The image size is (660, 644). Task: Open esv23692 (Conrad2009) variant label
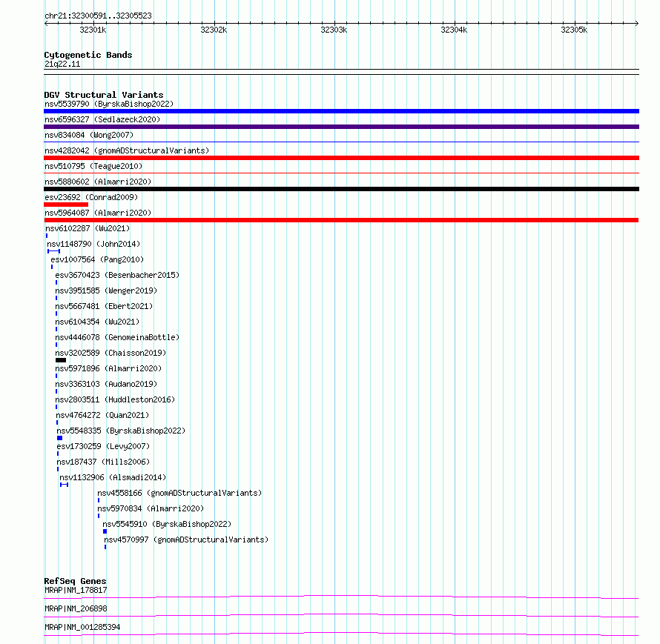(91, 197)
